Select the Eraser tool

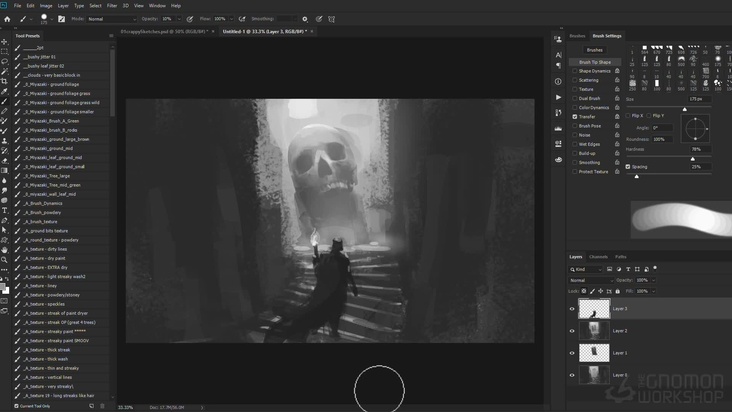(4, 160)
